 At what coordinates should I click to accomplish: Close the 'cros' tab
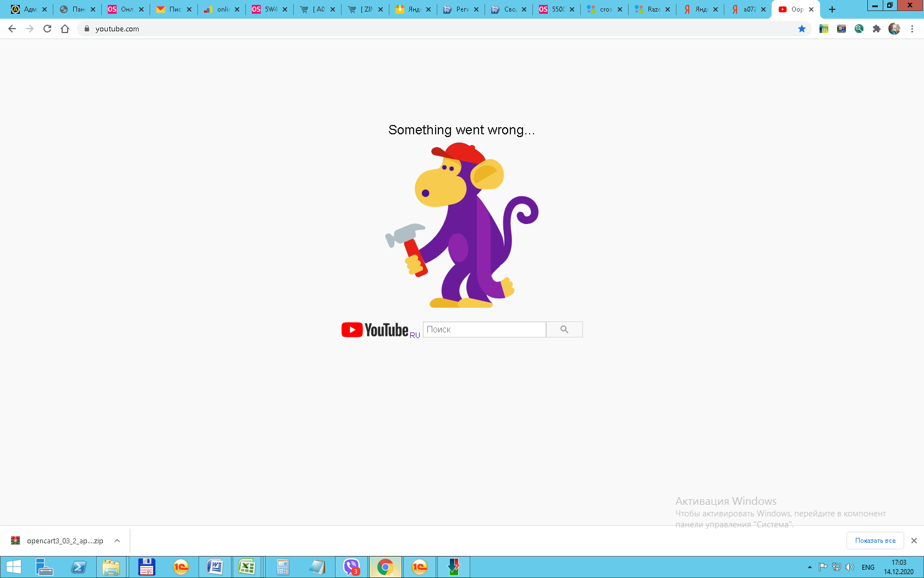click(620, 9)
